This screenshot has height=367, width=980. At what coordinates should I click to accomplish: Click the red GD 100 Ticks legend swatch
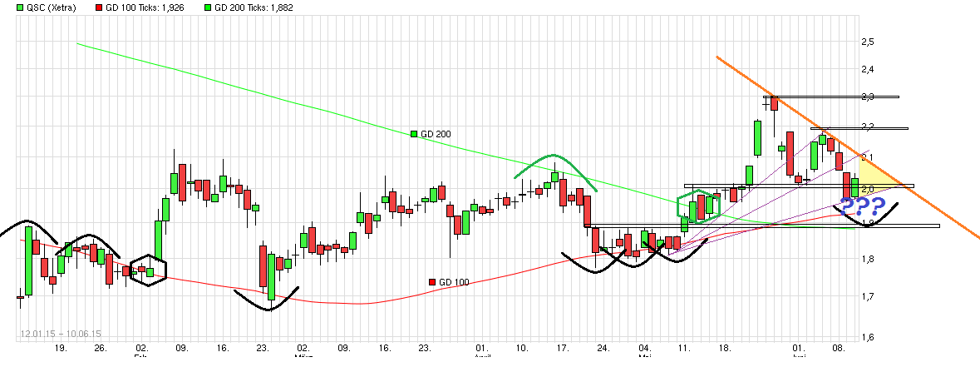100,8
